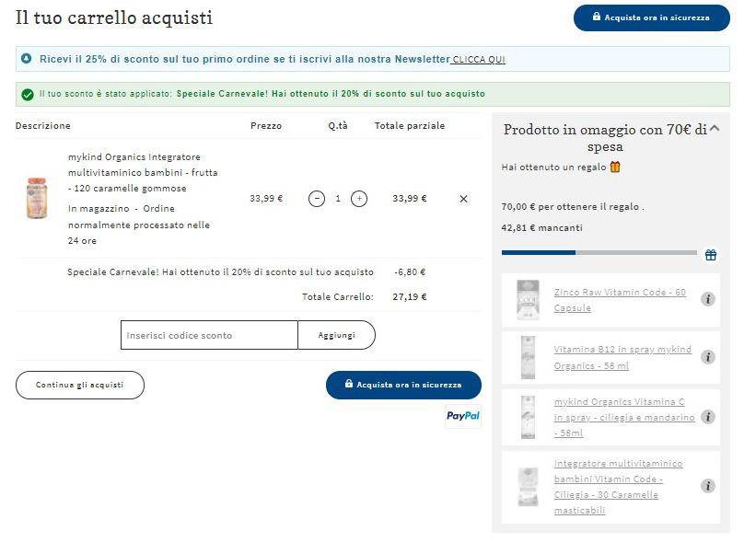This screenshot has height=554, width=756.
Task: Click Continua gli acquisti button
Action: click(80, 385)
